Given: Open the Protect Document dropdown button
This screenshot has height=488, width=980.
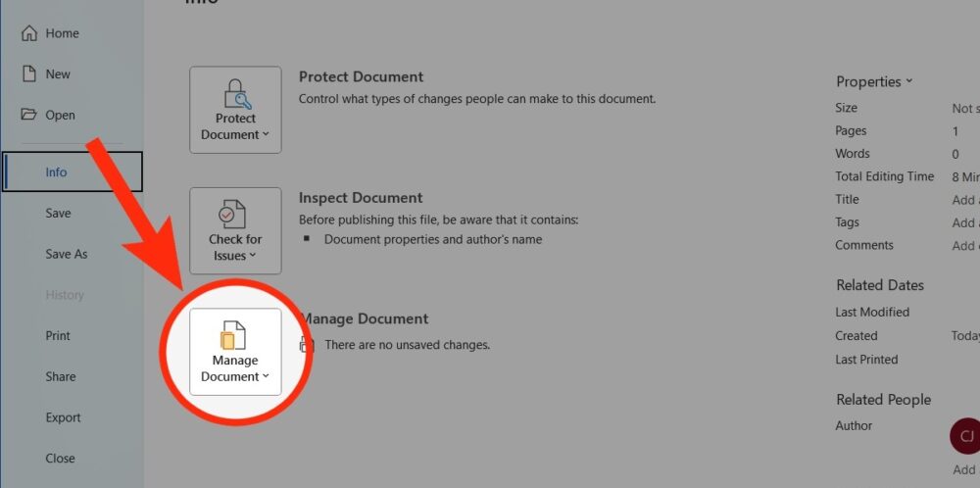Looking at the screenshot, I should pyautogui.click(x=235, y=110).
